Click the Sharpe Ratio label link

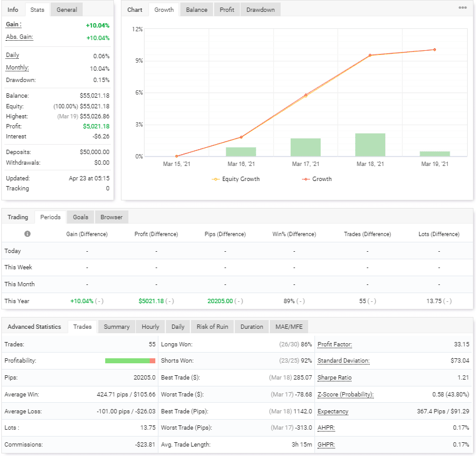tap(336, 378)
